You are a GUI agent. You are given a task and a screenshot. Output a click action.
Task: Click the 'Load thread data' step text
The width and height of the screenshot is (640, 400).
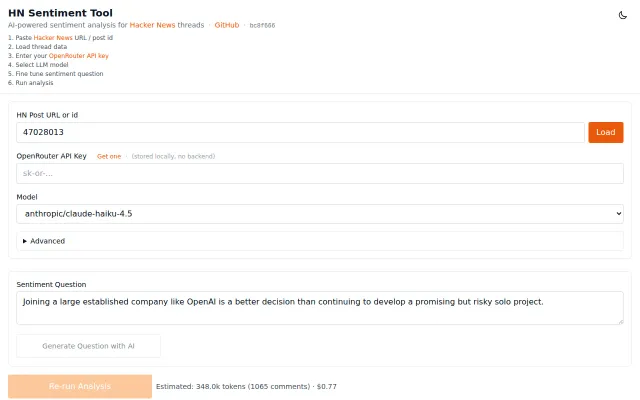41,47
